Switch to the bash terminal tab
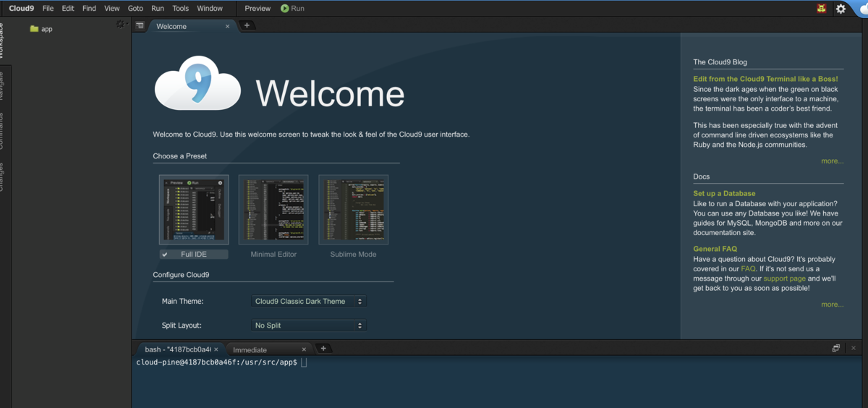Image resolution: width=868 pixels, height=408 pixels. click(181, 349)
